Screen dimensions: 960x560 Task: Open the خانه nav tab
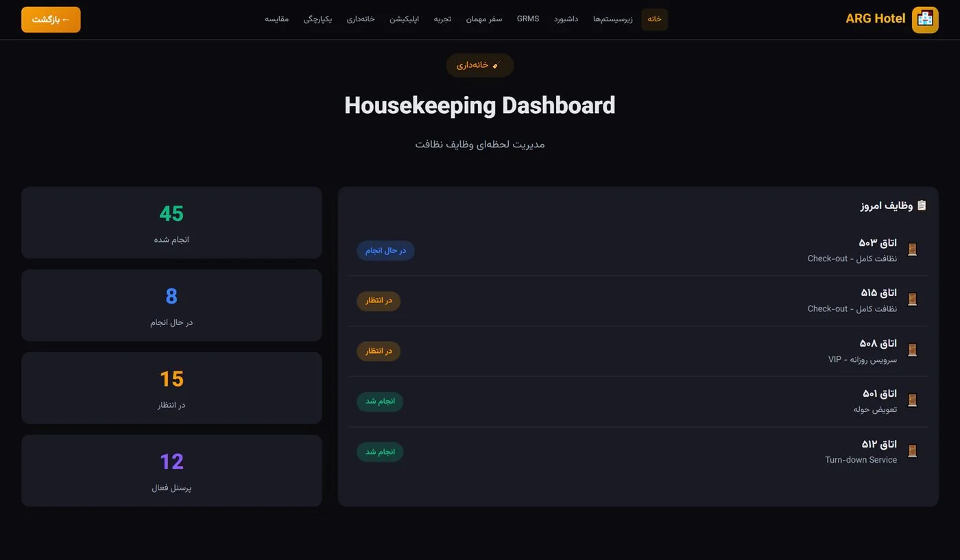point(654,19)
